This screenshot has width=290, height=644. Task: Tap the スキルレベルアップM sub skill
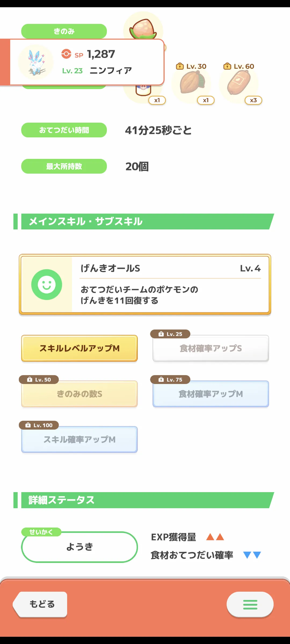[79, 348]
